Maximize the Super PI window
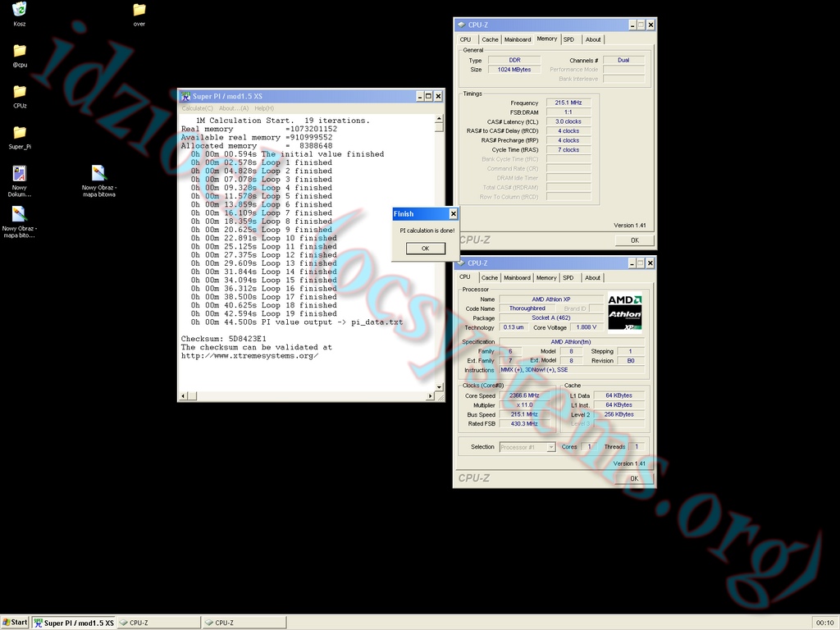840x630 pixels. [x=428, y=97]
